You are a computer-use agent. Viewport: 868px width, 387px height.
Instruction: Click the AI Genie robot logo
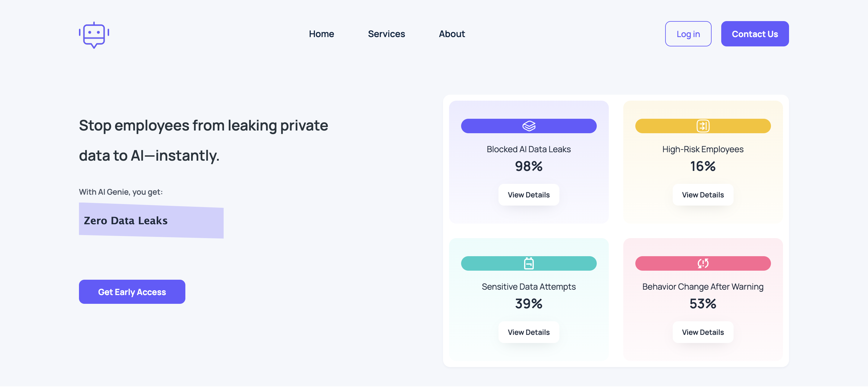tap(94, 35)
